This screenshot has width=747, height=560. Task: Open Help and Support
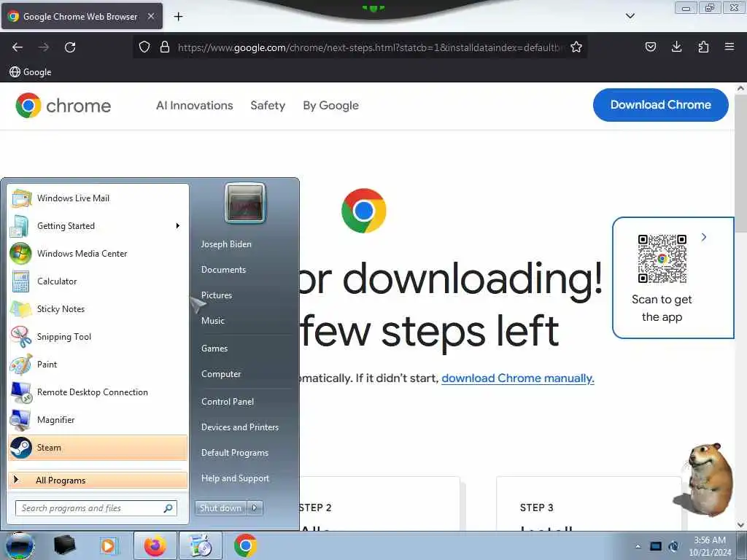[x=235, y=478]
